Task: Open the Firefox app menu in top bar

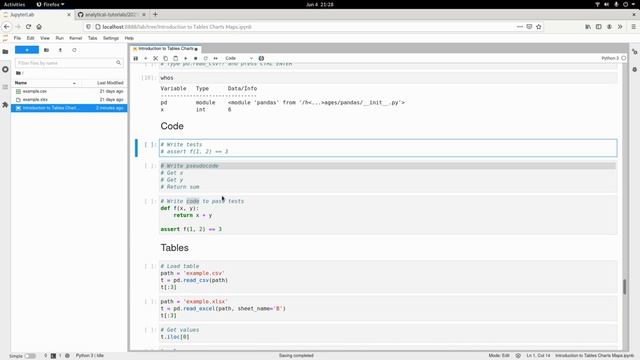Action: [x=51, y=4]
